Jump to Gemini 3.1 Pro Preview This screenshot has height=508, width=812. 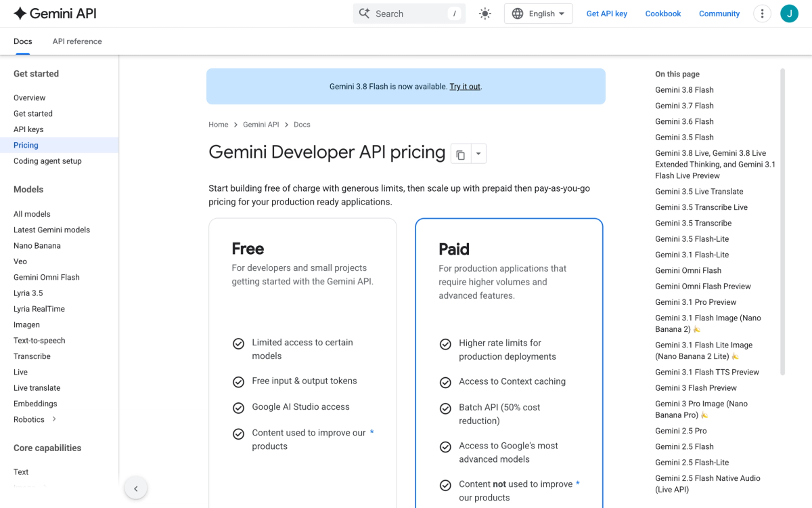point(696,302)
